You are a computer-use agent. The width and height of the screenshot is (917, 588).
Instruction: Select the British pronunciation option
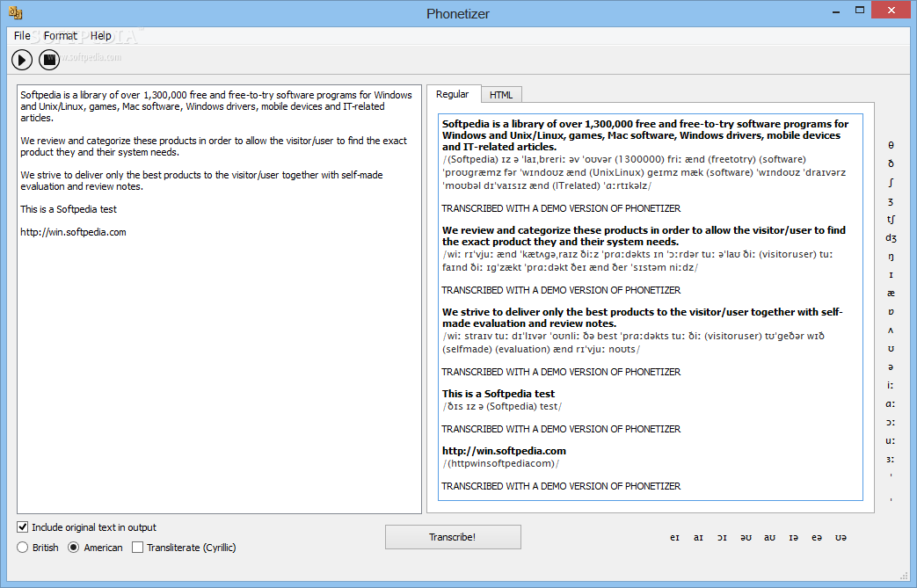point(22,548)
